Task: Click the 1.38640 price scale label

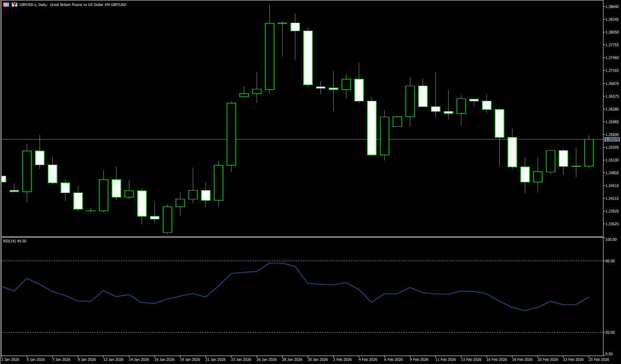Action: pyautogui.click(x=612, y=7)
